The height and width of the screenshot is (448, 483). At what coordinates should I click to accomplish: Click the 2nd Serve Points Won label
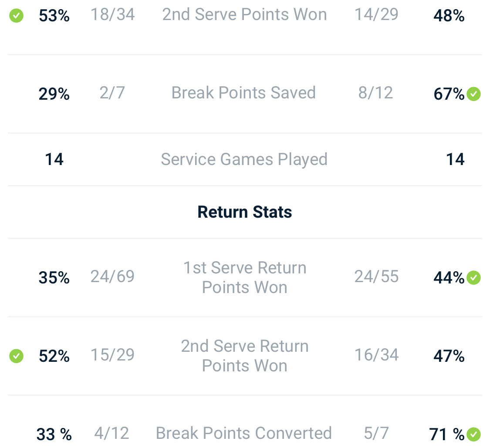244,15
